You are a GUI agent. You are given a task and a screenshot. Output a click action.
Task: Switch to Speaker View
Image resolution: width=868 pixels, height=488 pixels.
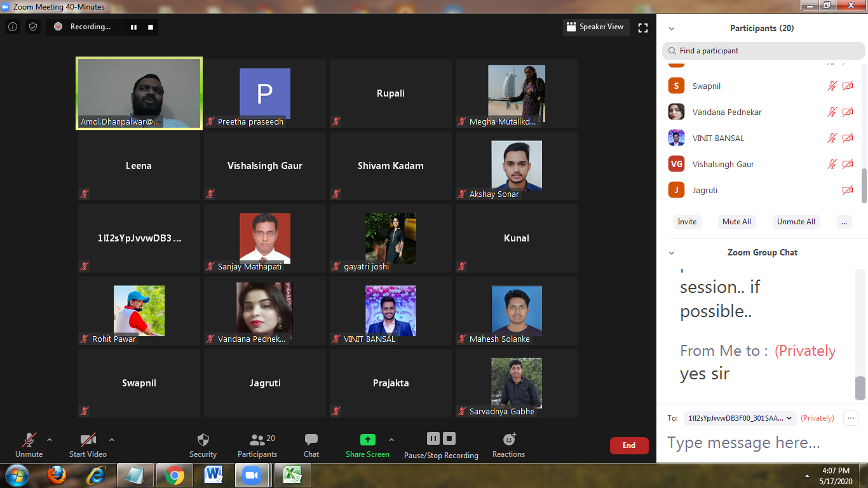[x=595, y=27]
